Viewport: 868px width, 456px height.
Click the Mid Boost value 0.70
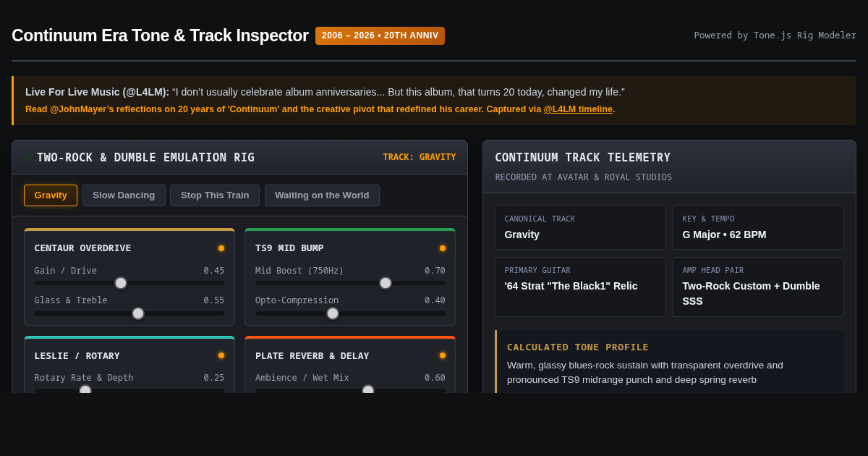click(435, 271)
